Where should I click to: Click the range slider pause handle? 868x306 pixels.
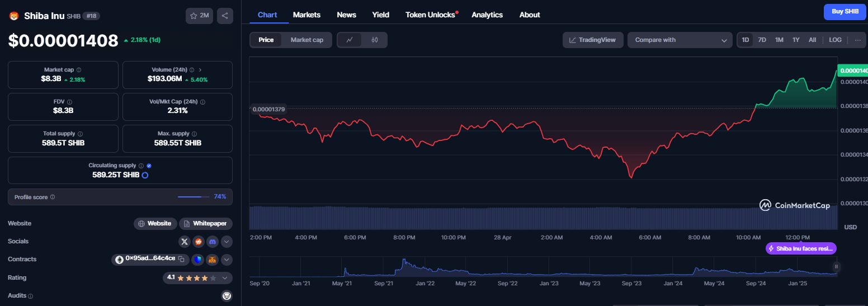click(837, 267)
